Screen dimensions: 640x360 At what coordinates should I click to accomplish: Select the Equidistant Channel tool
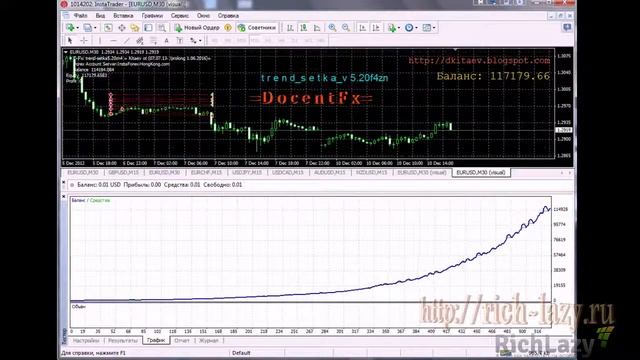pos(140,40)
